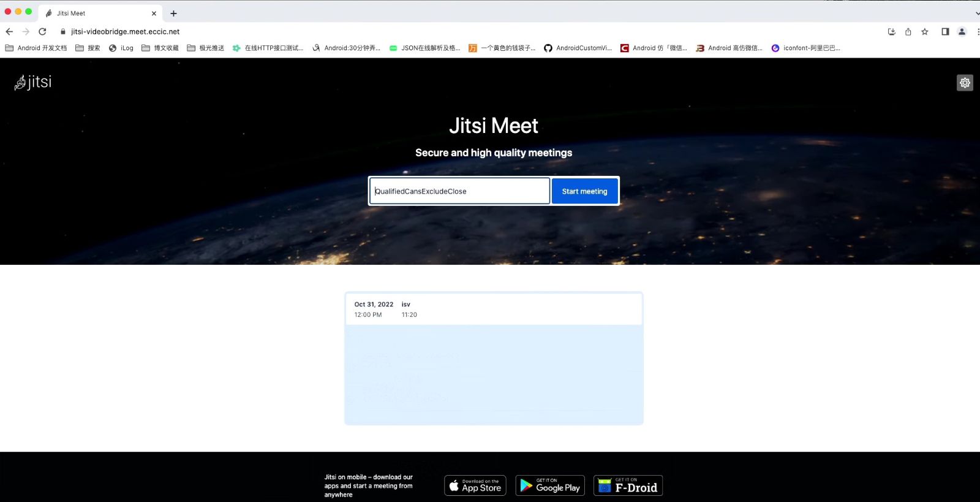The height and width of the screenshot is (502, 980).
Task: Open 在线HTTP接口测试 bookmark
Action: point(268,48)
